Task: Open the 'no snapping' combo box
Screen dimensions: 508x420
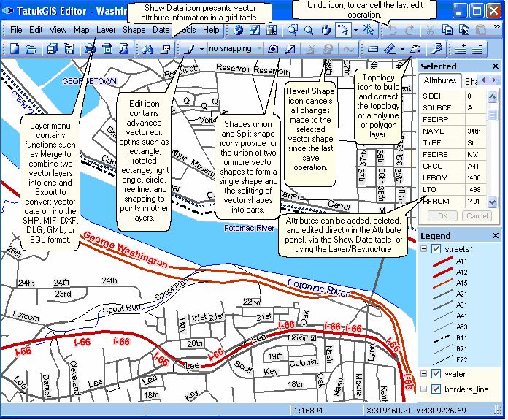Action: 235,49
